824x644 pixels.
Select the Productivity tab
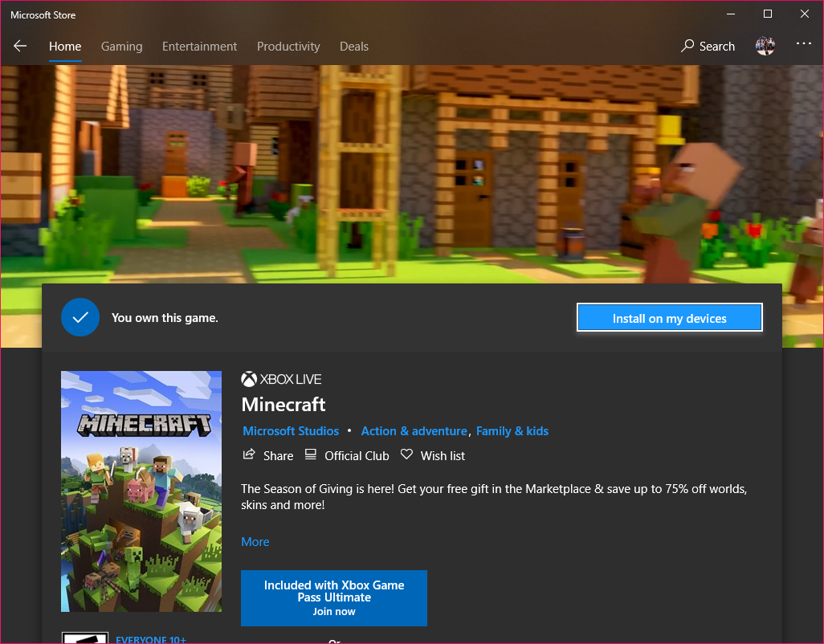click(x=288, y=47)
